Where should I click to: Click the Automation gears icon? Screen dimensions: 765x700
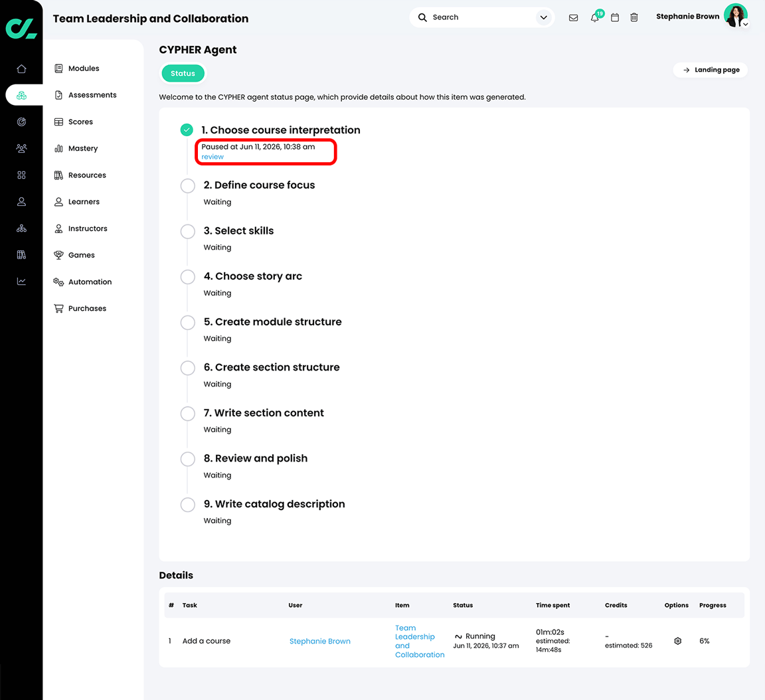[x=58, y=282]
